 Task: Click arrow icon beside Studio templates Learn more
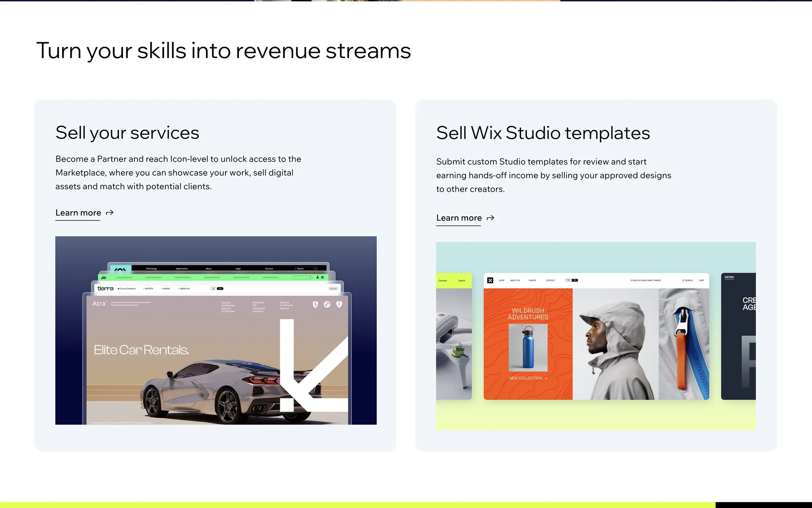(x=491, y=218)
